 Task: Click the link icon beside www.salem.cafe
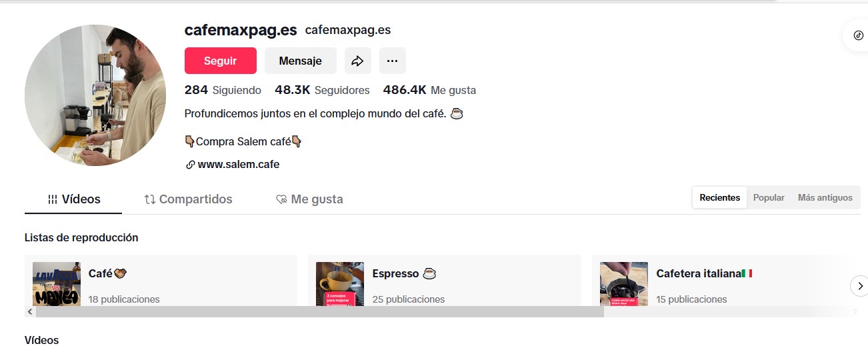[x=190, y=165]
